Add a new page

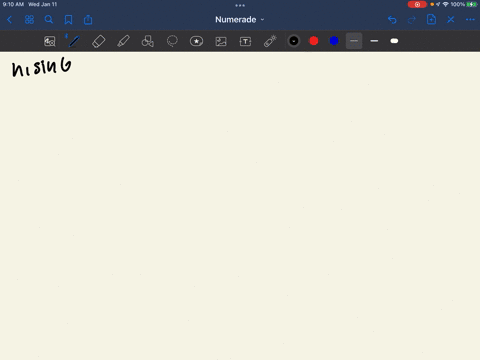coord(431,19)
